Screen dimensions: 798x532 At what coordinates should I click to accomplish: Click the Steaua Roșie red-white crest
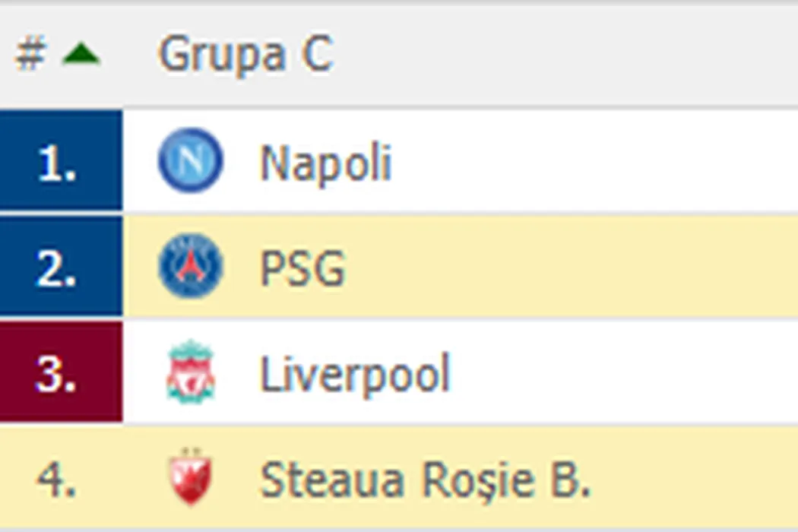(190, 479)
